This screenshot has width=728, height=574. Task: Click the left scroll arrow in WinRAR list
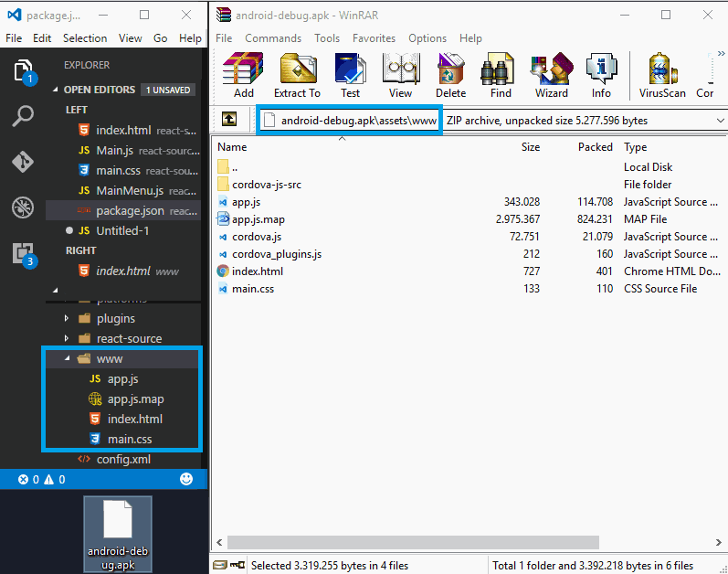click(x=219, y=542)
